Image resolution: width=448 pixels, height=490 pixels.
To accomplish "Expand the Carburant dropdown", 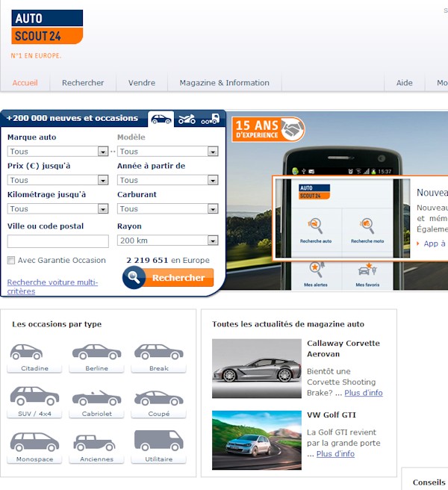I will (x=167, y=209).
